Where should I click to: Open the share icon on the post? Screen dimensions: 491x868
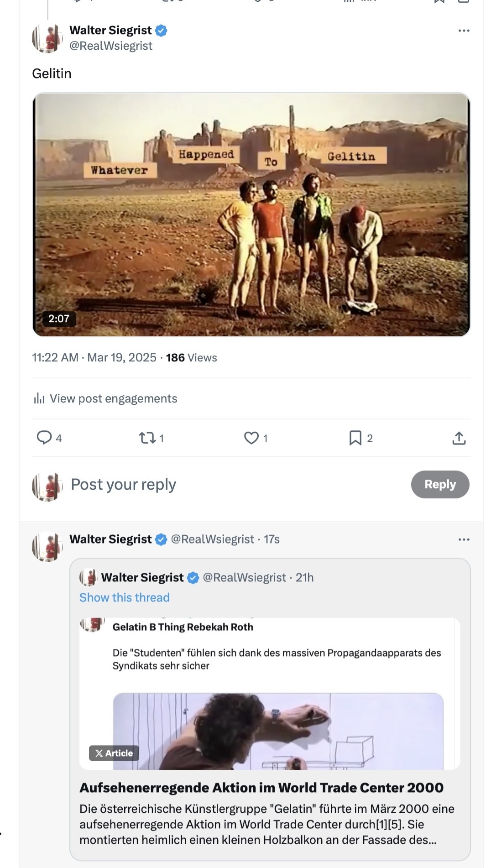pyautogui.click(x=459, y=438)
